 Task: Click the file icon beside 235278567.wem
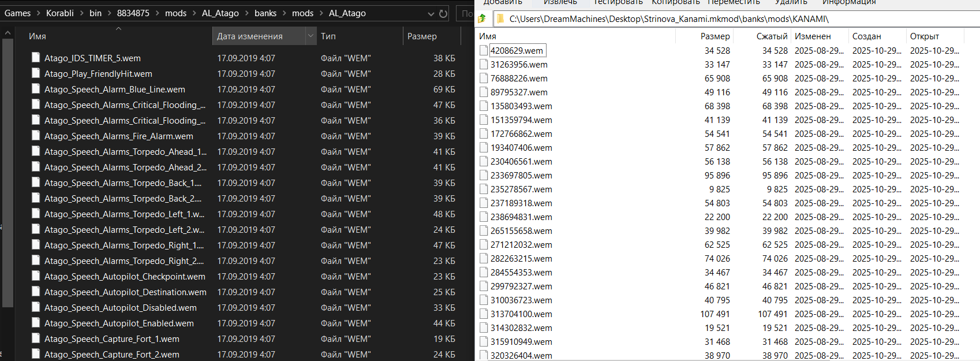point(484,189)
